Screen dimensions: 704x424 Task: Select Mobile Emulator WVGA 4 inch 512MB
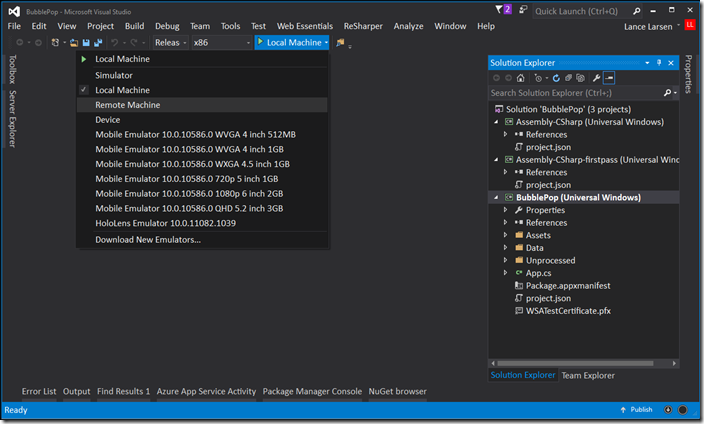[202, 134]
